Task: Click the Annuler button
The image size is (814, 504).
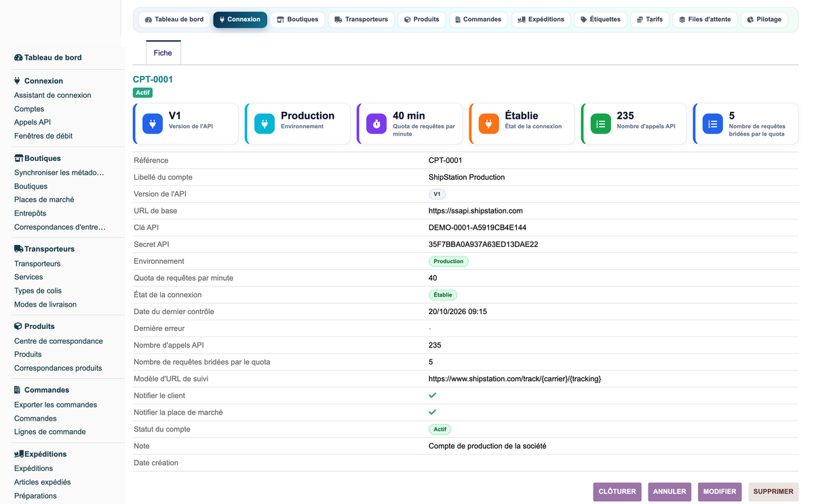Action: click(670, 492)
